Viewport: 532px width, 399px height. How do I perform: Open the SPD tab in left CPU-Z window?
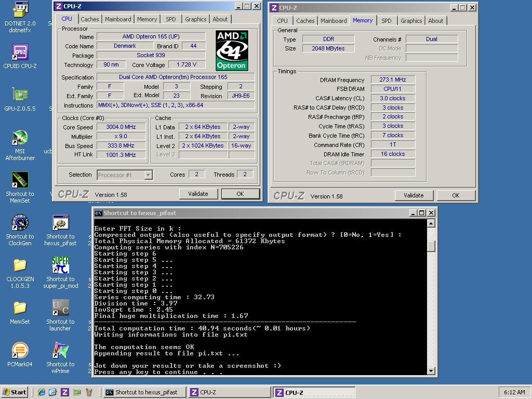[x=170, y=19]
